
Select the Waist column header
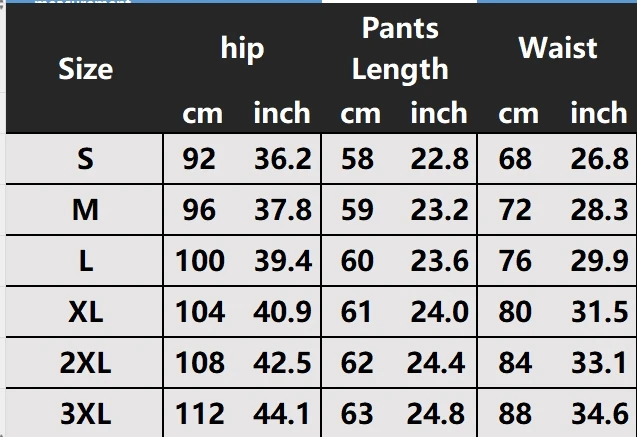click(x=558, y=48)
